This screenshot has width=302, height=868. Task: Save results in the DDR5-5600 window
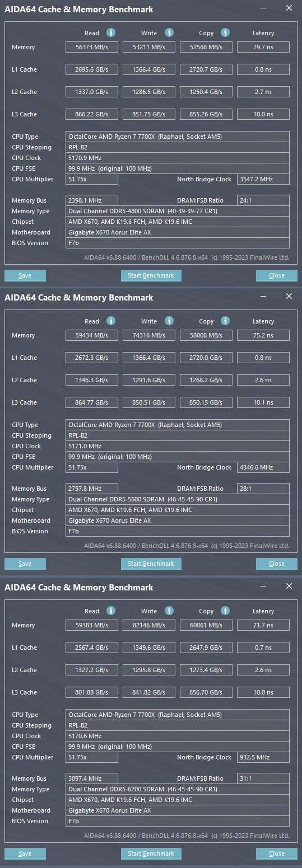(x=25, y=564)
